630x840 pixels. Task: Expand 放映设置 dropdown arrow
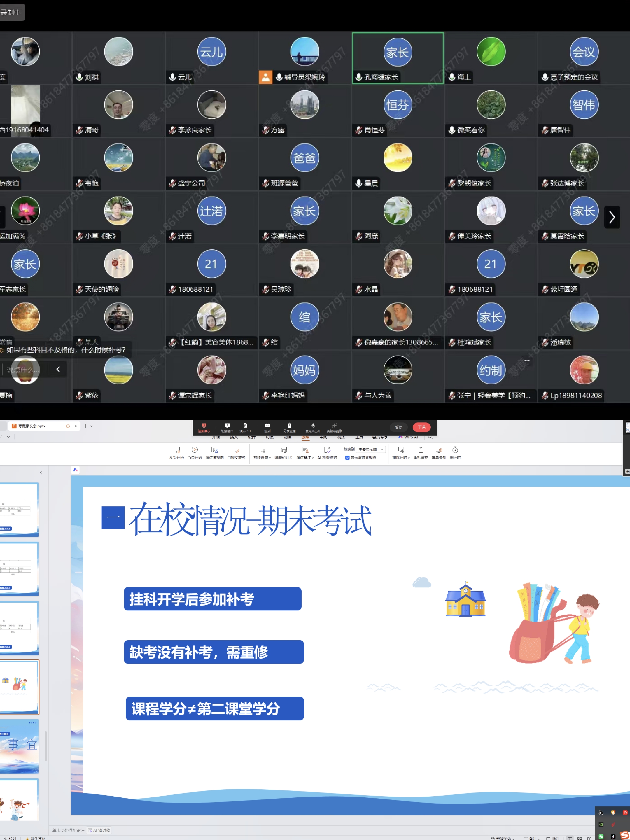pos(269,458)
